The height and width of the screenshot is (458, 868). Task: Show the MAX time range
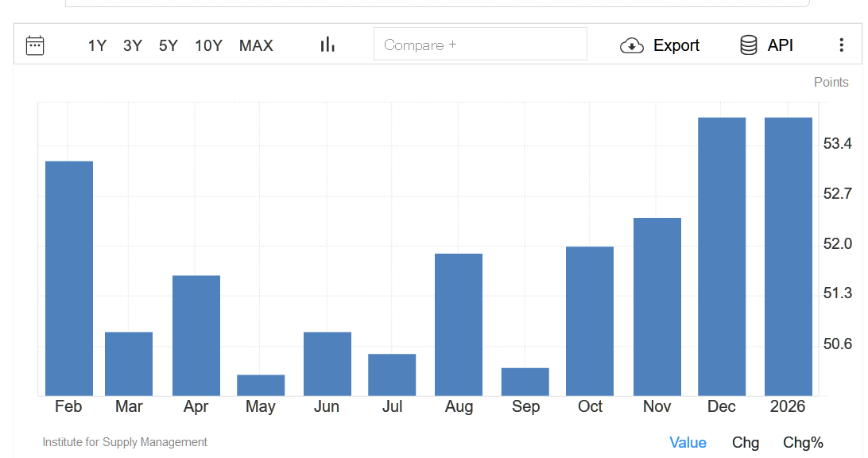pos(256,45)
